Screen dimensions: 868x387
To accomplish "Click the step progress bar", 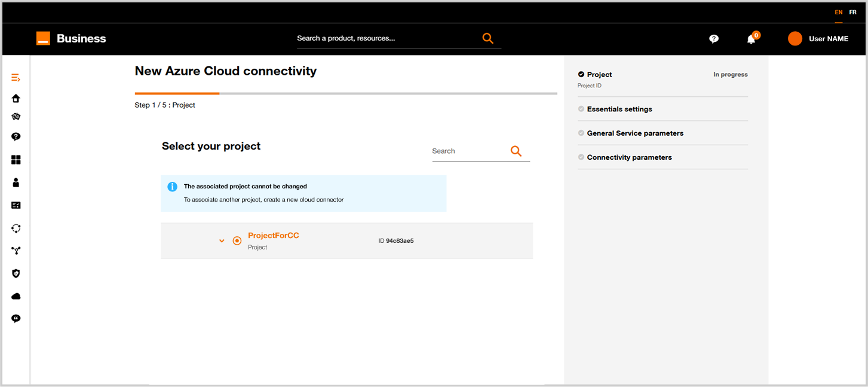I will [346, 93].
